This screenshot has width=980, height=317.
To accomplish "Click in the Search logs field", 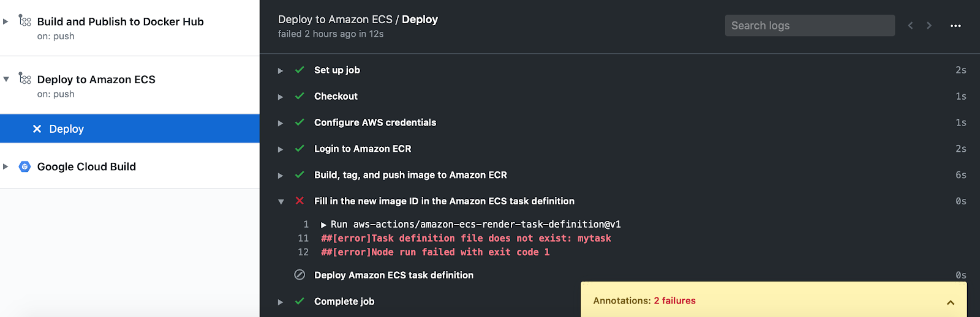I will [x=809, y=26].
